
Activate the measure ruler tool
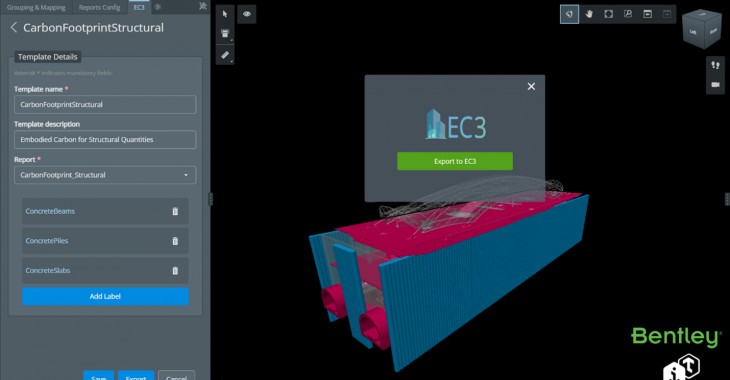click(225, 55)
